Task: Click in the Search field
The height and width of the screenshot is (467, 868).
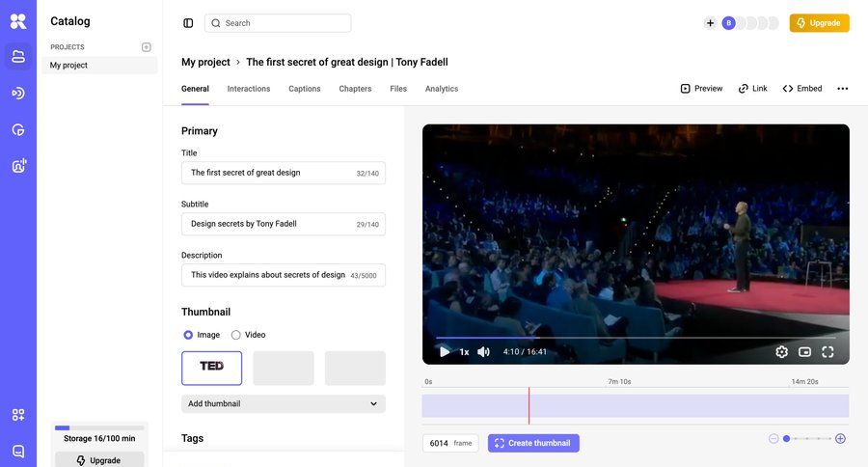Action: click(278, 23)
